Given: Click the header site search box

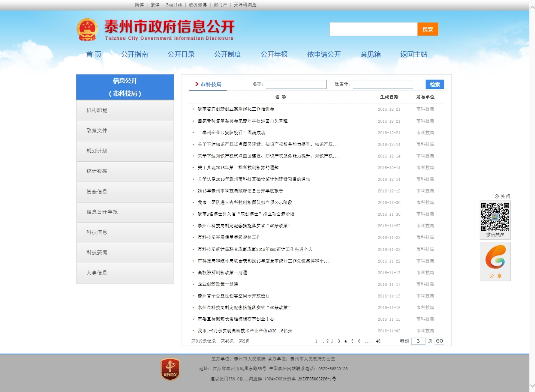Looking at the screenshot, I should click(373, 29).
